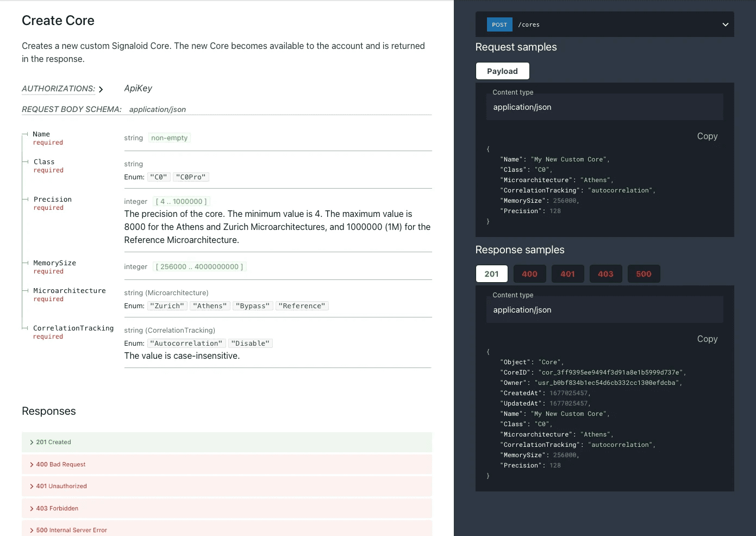This screenshot has width=756, height=536.
Task: Click the Precision field label
Action: click(x=53, y=200)
